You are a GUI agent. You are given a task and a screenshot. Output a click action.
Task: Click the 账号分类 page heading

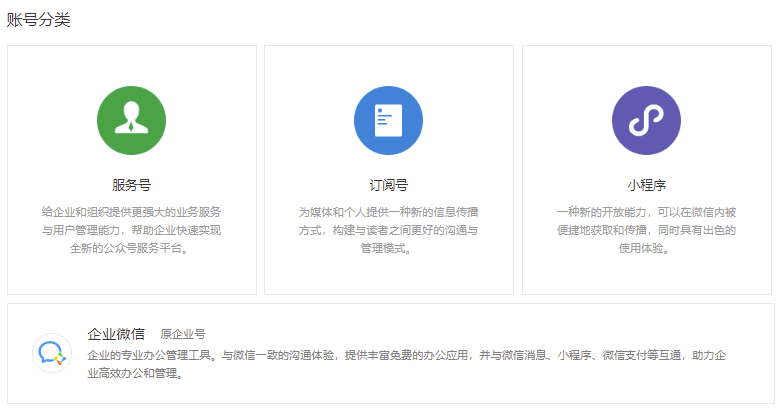[38, 20]
